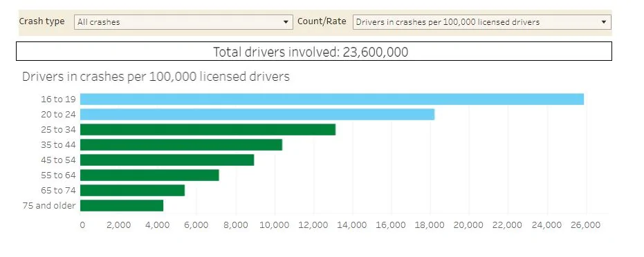Click the '35 to 44' axis label
644x257 pixels.
pos(58,144)
